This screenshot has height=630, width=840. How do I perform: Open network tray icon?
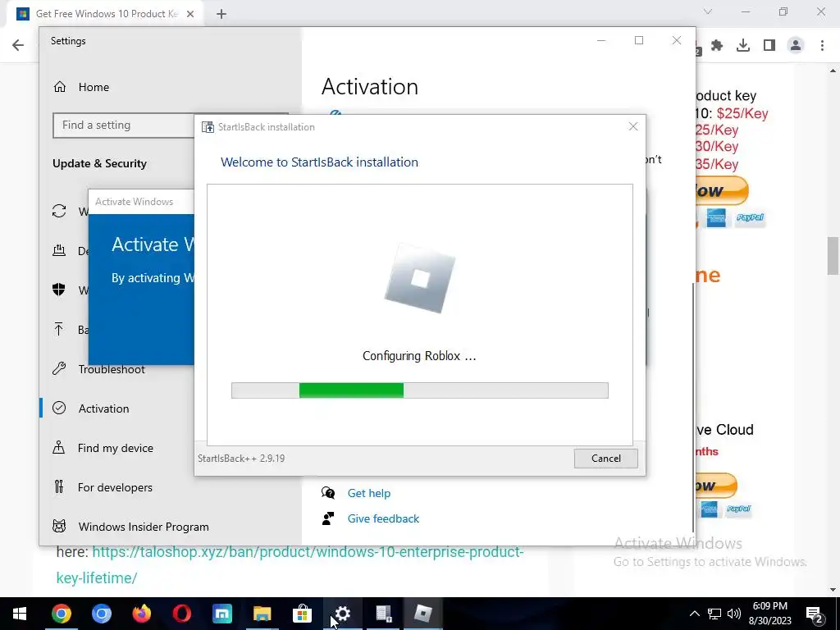pyautogui.click(x=714, y=614)
